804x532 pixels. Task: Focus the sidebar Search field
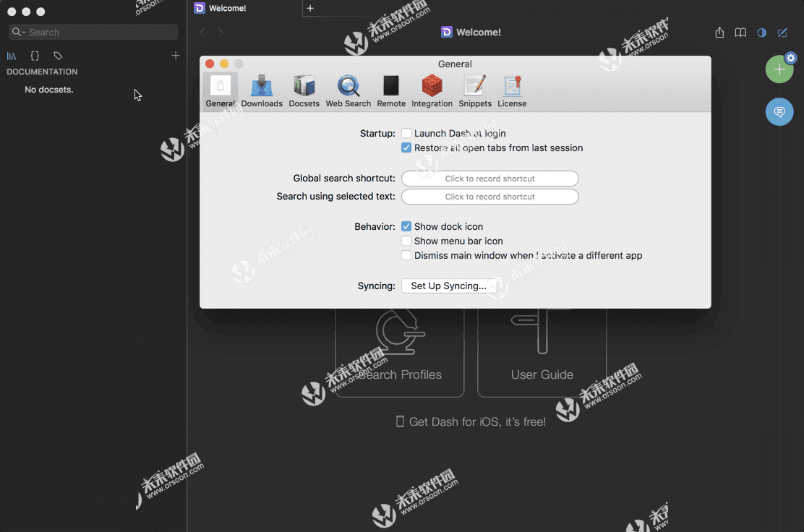click(93, 32)
